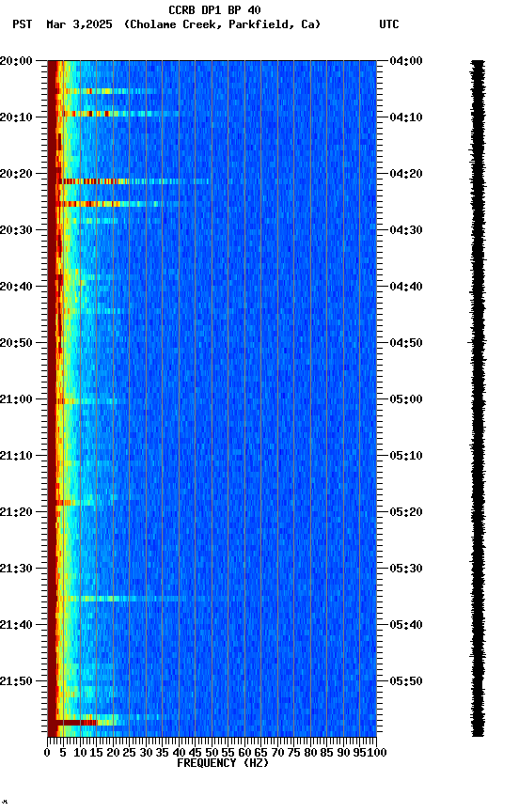The width and height of the screenshot is (519, 812).
Task: Click the 05:20 UTC time label
Action: point(406,512)
